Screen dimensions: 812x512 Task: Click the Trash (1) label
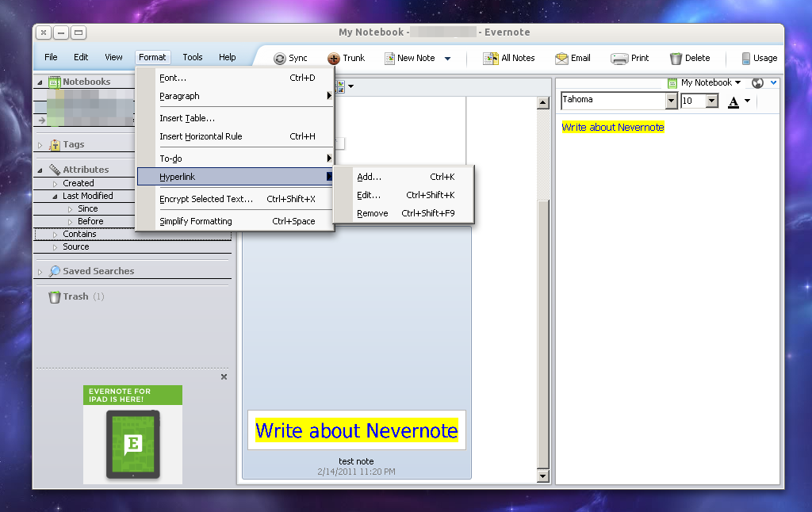click(83, 296)
